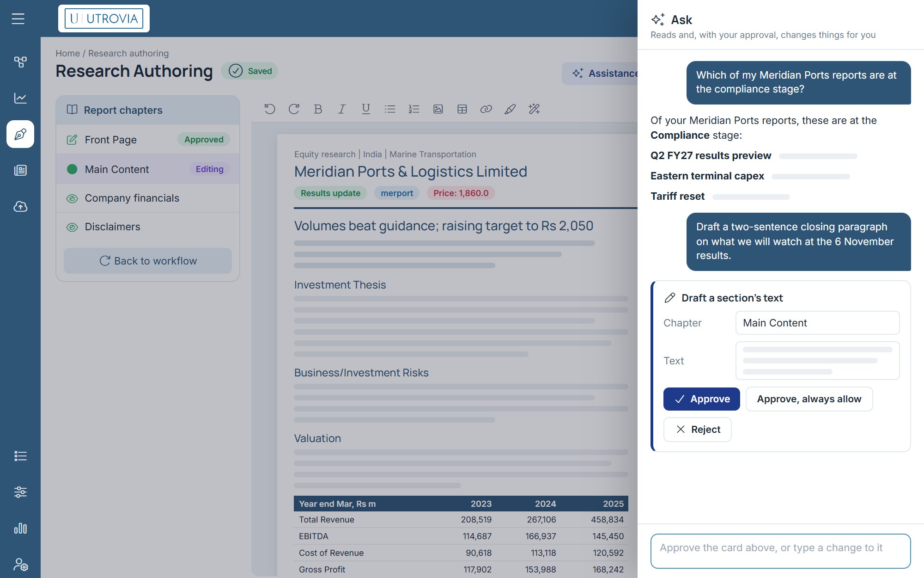Click the Back to workflow button
The width and height of the screenshot is (924, 578).
pyautogui.click(x=148, y=261)
